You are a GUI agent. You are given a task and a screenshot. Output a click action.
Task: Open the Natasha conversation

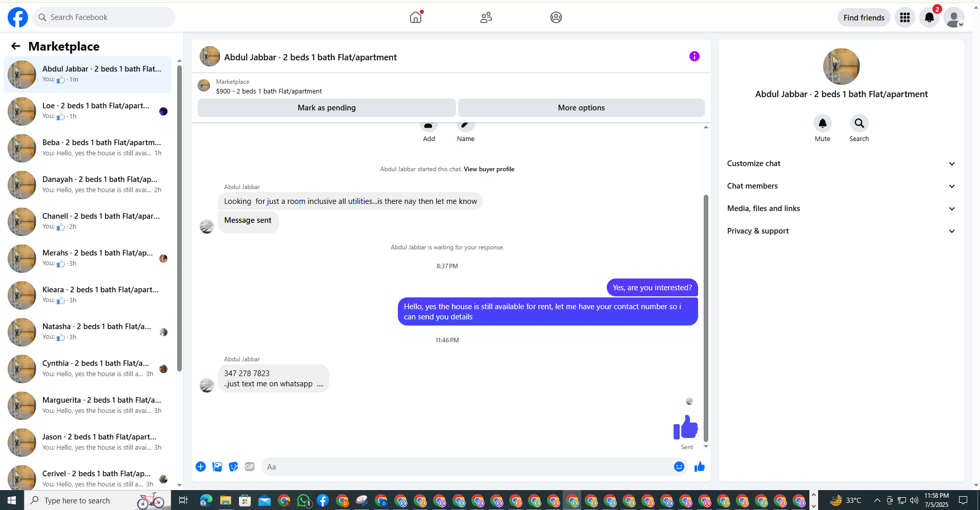pyautogui.click(x=88, y=332)
